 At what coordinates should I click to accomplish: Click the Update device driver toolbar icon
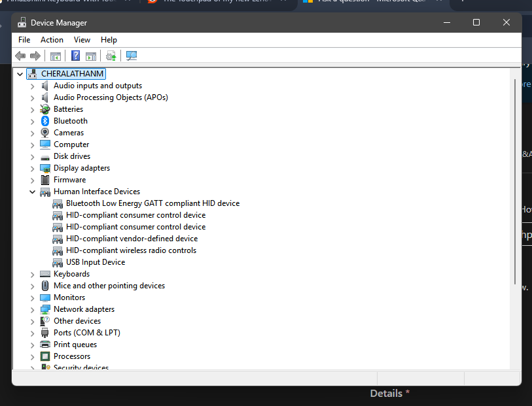click(111, 56)
